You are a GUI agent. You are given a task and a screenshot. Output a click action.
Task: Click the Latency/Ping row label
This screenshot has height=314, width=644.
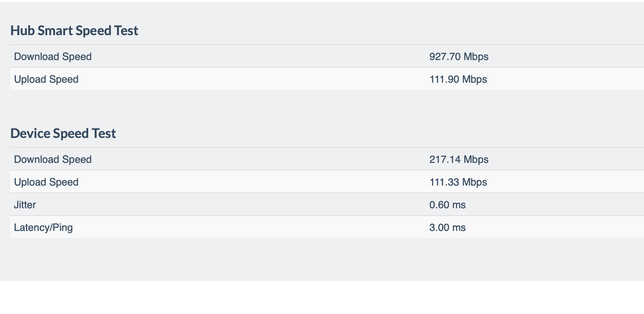point(43,227)
